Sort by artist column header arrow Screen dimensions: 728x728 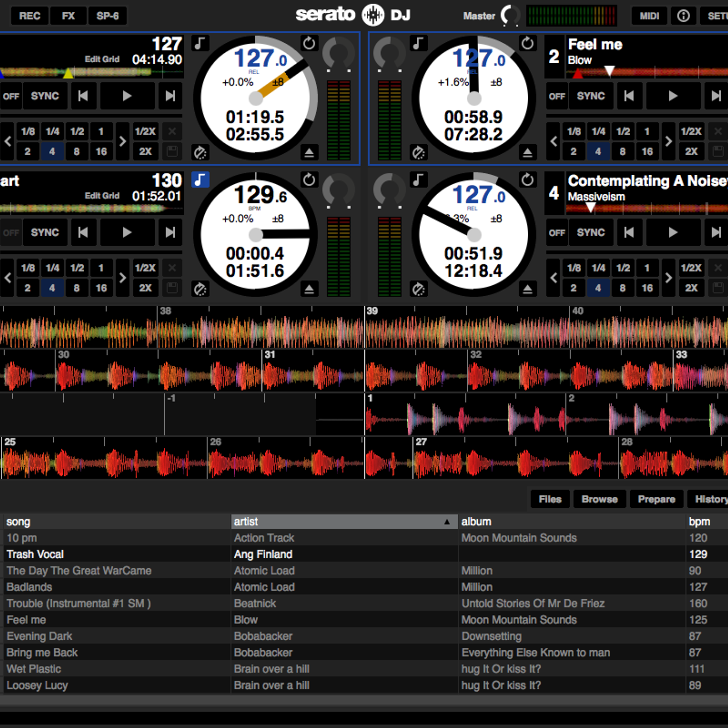(x=447, y=522)
